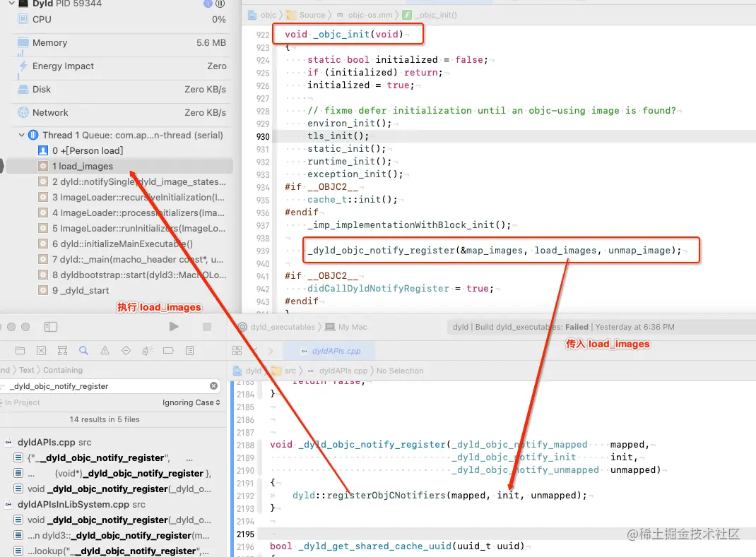Open the Issue navigator warning icon

(x=105, y=351)
